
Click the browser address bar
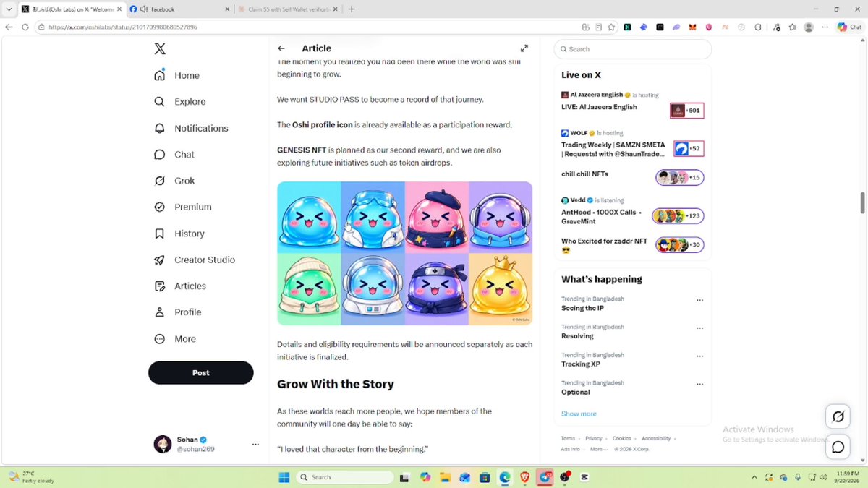tap(311, 27)
